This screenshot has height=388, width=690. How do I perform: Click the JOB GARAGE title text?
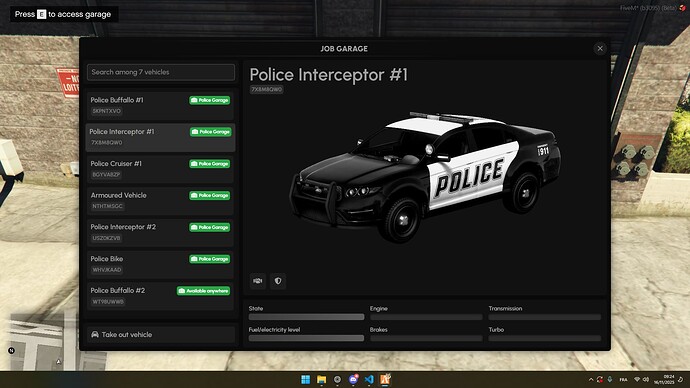[x=344, y=49]
